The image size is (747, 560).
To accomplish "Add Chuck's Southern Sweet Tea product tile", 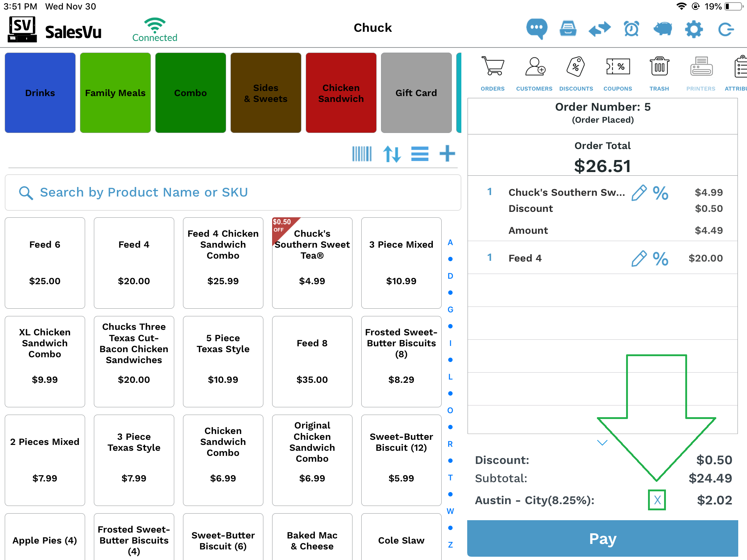I will pos(312,263).
